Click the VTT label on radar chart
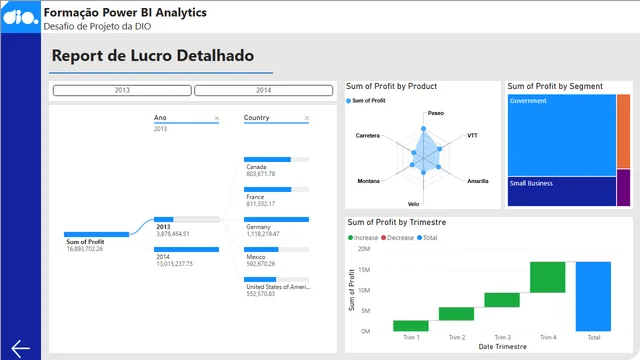 tap(472, 136)
